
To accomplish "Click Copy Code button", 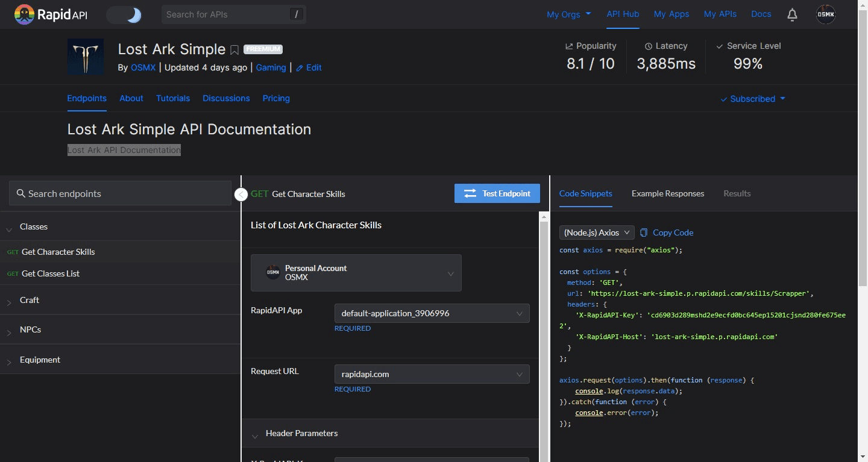I will pyautogui.click(x=667, y=233).
